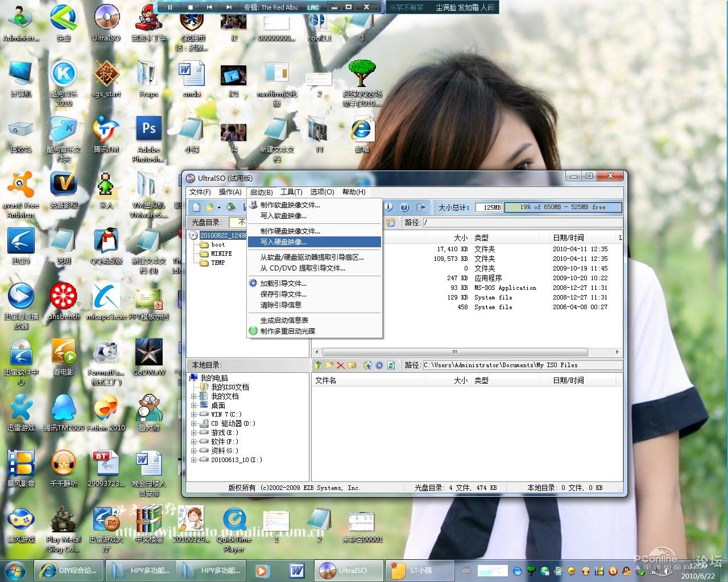728x582 pixels.
Task: Click the capacity usage bar showing 19%
Action: (x=562, y=207)
